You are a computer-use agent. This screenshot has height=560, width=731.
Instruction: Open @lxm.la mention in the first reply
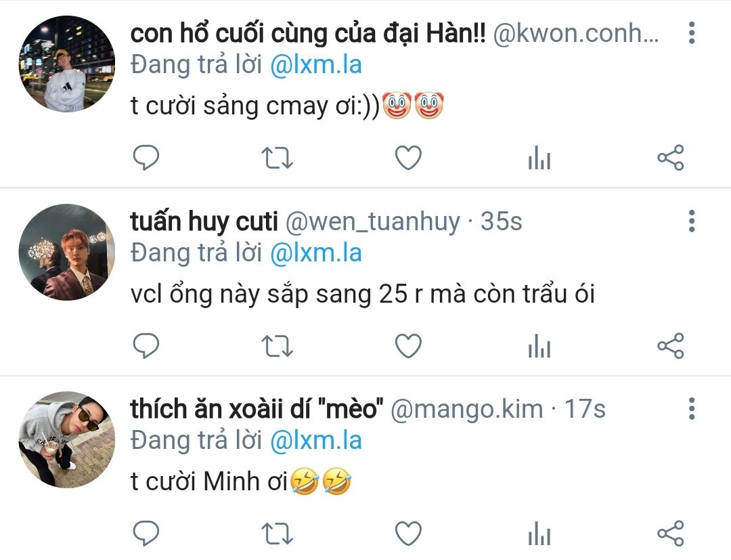pos(316,64)
